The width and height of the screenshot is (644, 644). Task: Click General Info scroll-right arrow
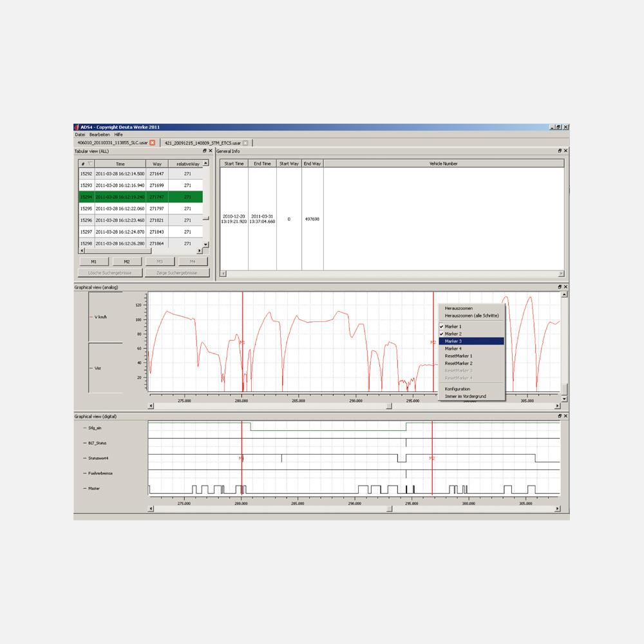point(561,274)
